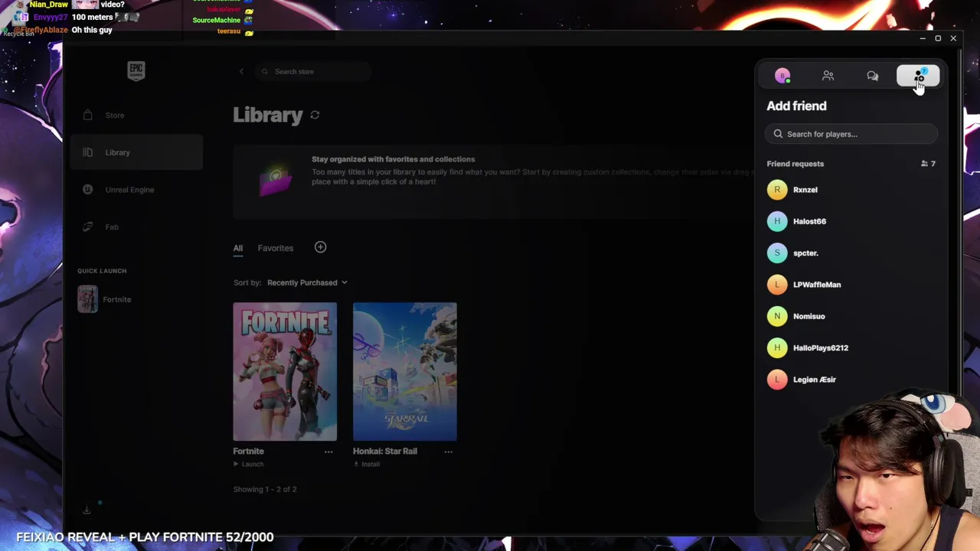Click Legiøn Æsir's red avatar
The height and width of the screenshot is (551, 980).
pyautogui.click(x=777, y=380)
